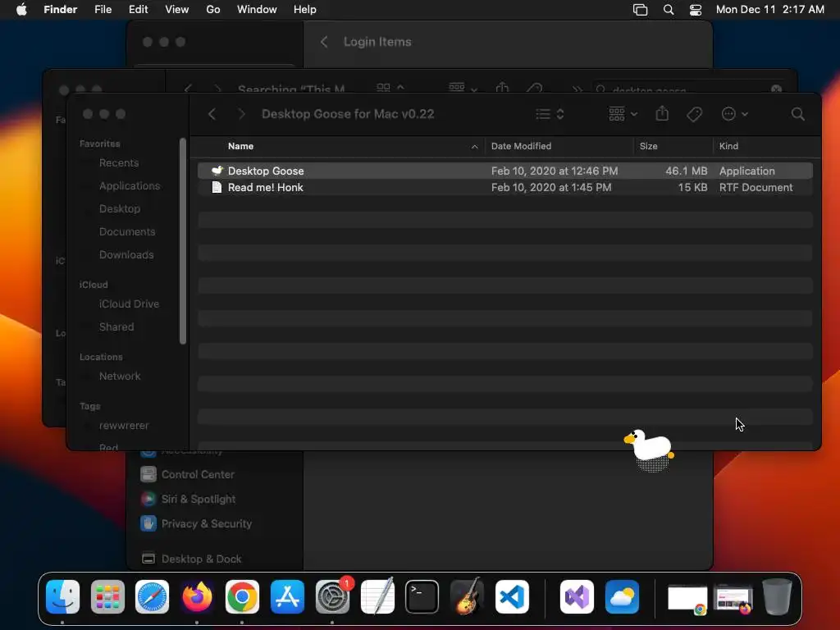Open the Apple menu
Image resolution: width=840 pixels, height=630 pixels.
(21, 10)
